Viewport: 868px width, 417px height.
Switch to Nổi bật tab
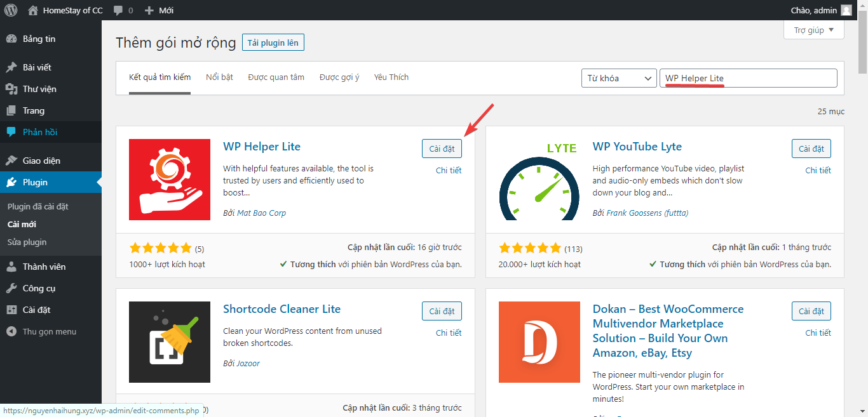(x=219, y=77)
